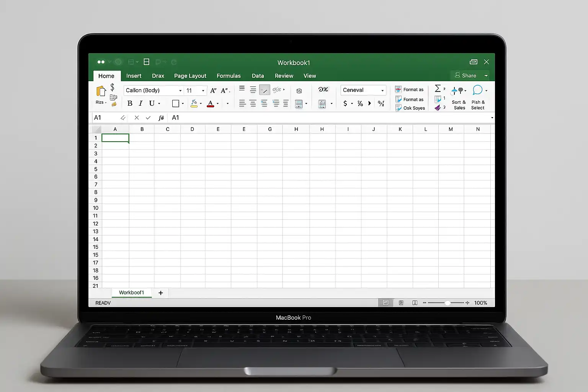Expand the Share options arrow
The width and height of the screenshot is (588, 392).
tap(486, 76)
